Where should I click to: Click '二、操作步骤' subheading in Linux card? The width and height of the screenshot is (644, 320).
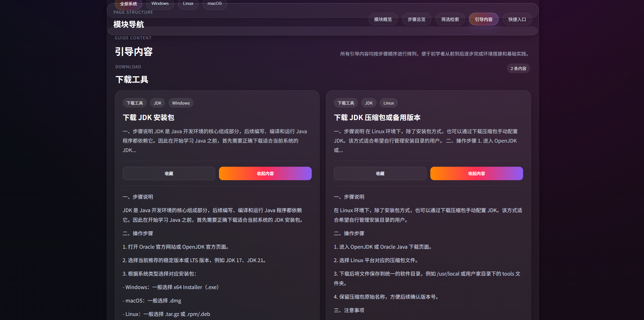[349, 233]
